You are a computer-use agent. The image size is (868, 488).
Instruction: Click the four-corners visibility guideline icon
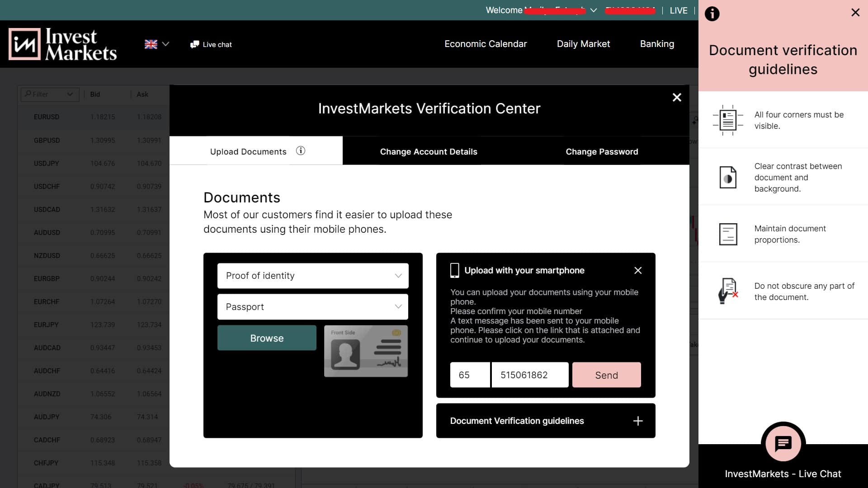pos(728,120)
